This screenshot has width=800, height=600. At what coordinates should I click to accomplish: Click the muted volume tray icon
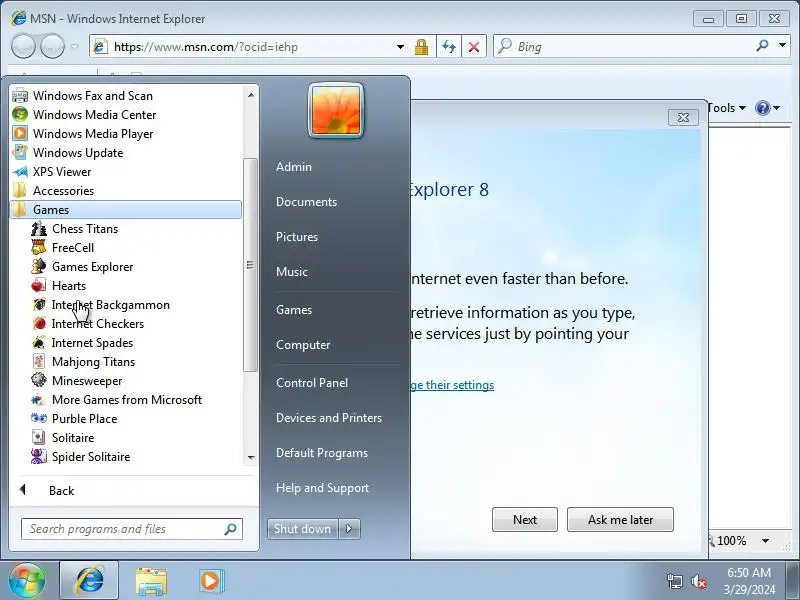[698, 581]
